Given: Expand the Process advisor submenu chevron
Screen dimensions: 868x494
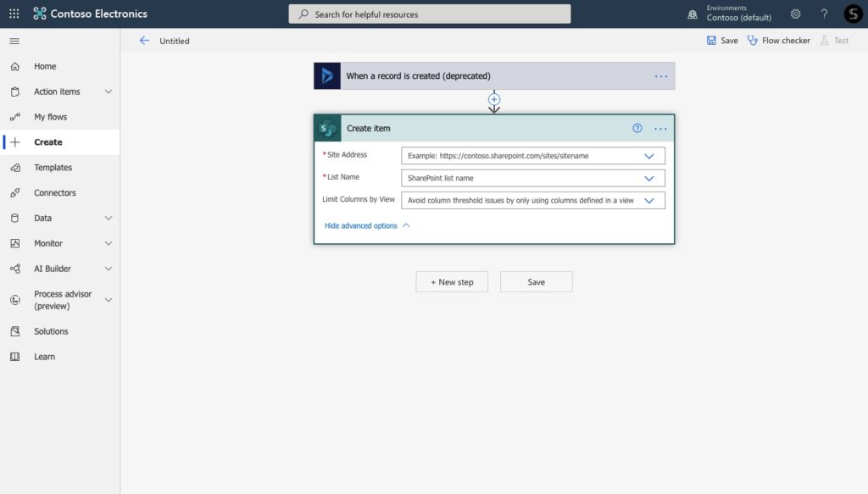Looking at the screenshot, I should (x=108, y=300).
